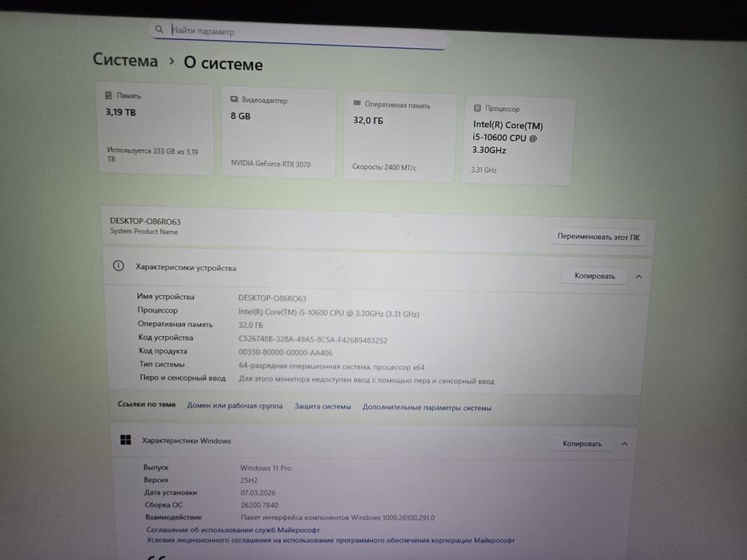The image size is (747, 560).
Task: Select "Перо и сенсорный ввод" label
Action: [183, 378]
